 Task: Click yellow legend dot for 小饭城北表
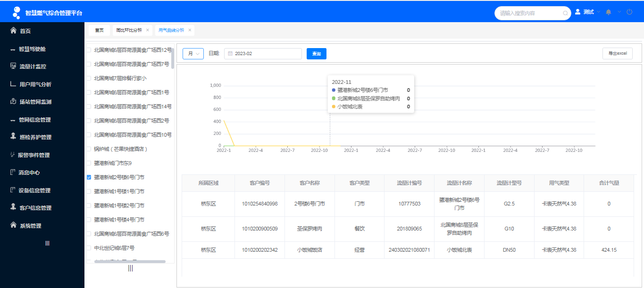334,107
